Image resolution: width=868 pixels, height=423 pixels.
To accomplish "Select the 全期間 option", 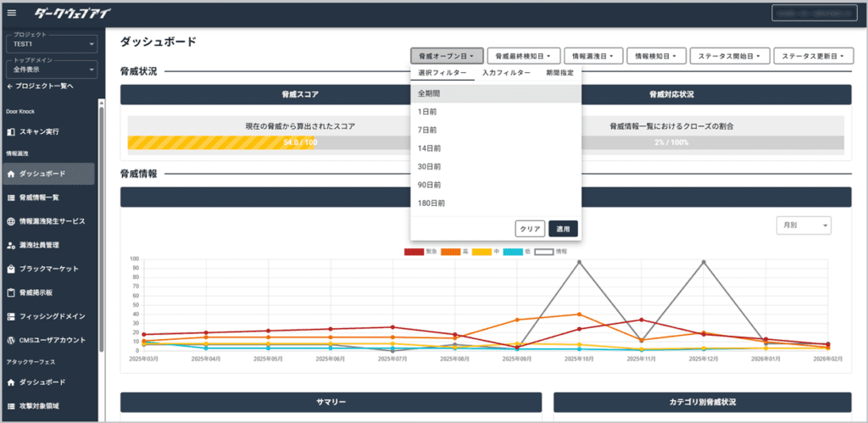I will point(496,93).
